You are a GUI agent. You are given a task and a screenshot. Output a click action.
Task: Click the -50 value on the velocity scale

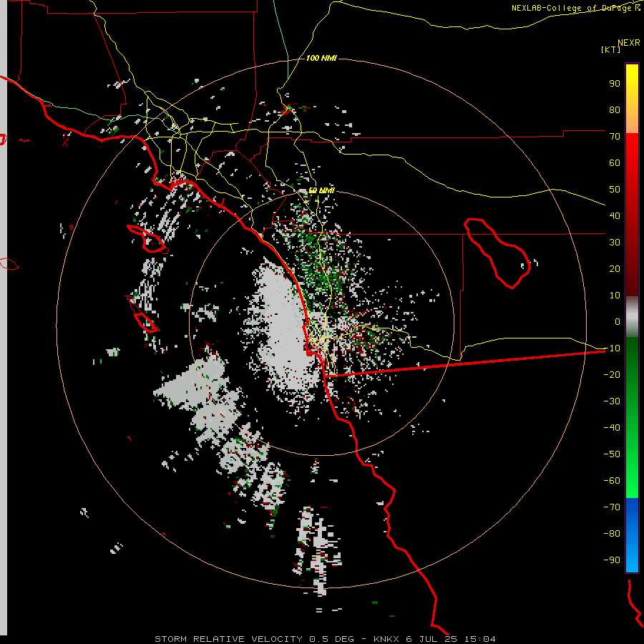tap(612, 454)
